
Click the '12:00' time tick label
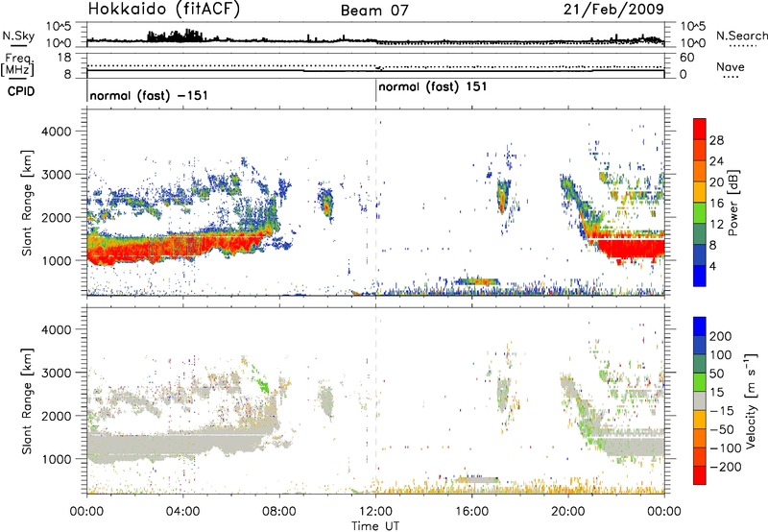(x=375, y=512)
